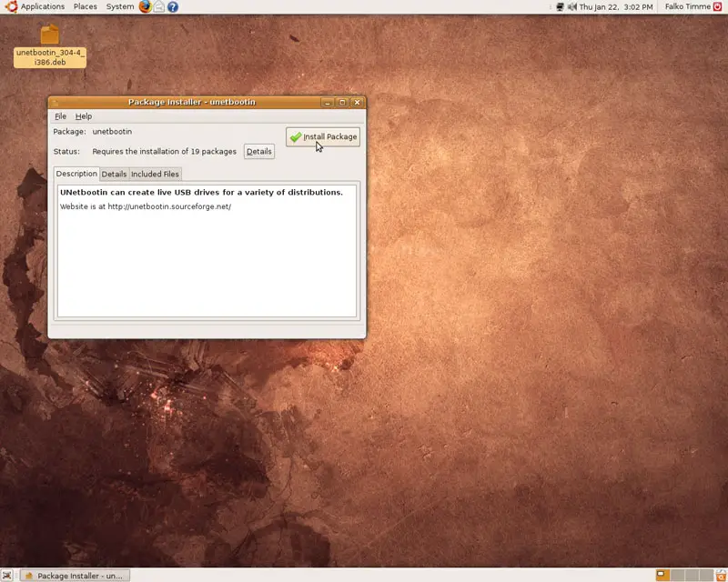Open the blue Help question-mark icon
This screenshot has height=582, width=728.
click(173, 7)
